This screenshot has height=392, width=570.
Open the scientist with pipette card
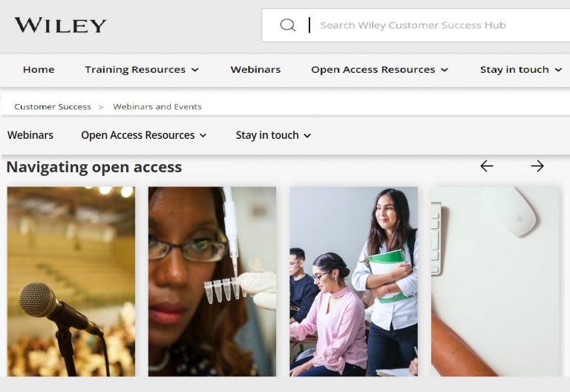pyautogui.click(x=212, y=281)
